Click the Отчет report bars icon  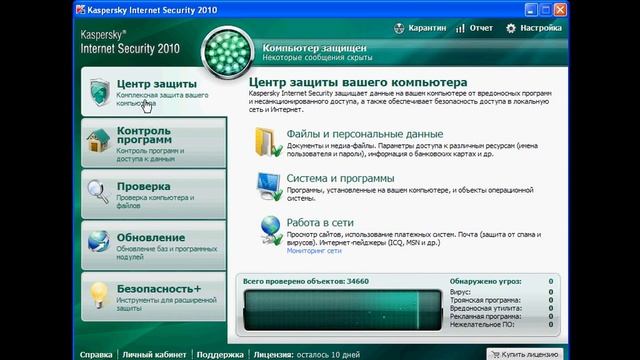click(460, 28)
